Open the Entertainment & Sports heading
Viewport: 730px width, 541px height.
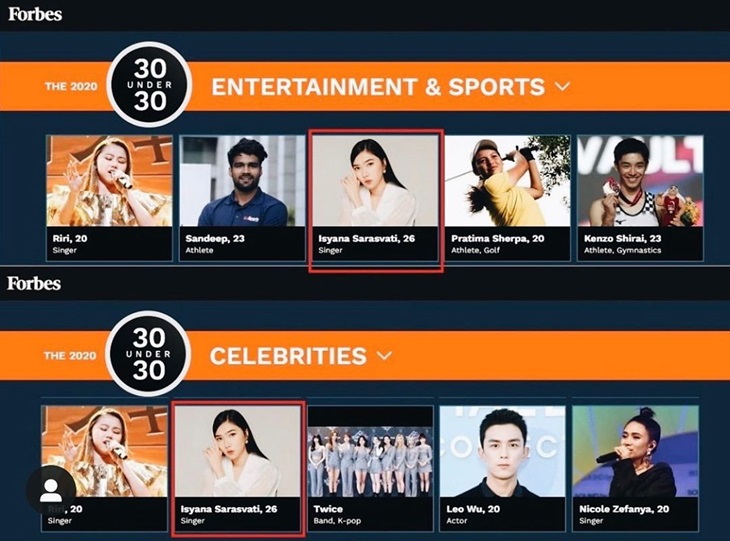point(378,87)
